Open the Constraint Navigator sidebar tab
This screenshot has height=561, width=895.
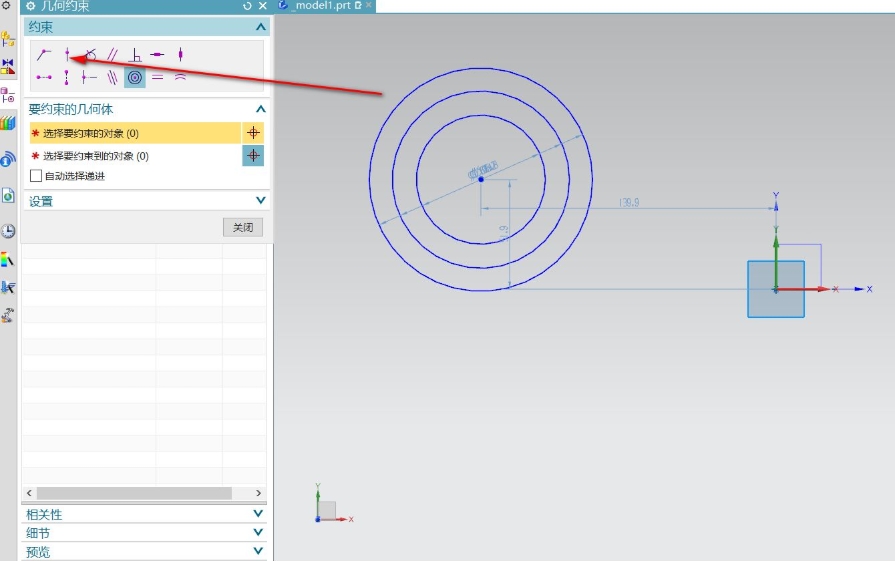point(8,66)
